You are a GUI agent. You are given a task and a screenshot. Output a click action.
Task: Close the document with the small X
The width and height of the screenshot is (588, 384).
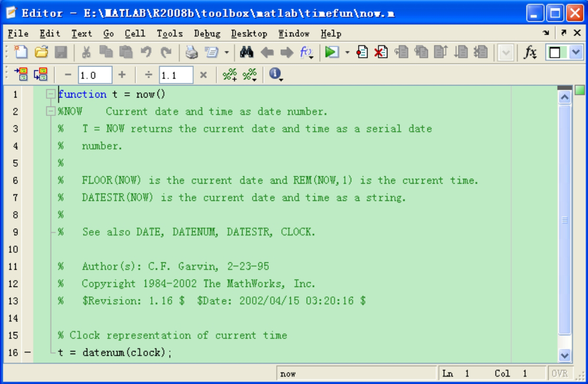(x=577, y=33)
